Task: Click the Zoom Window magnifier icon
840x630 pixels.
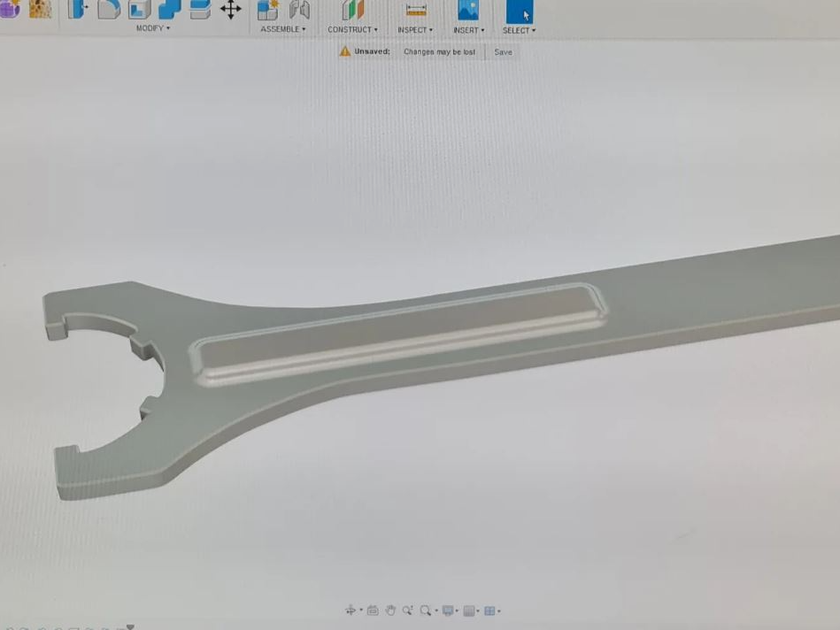Action: pos(426,611)
